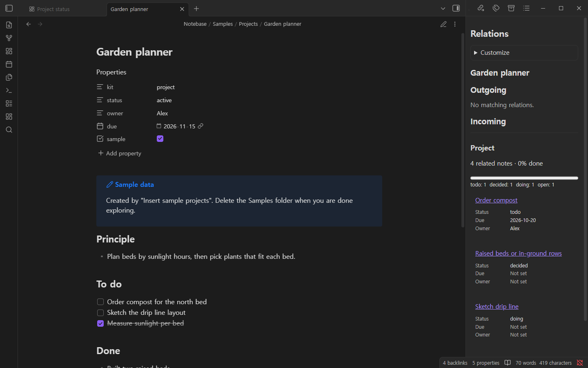This screenshot has height=368, width=588.
Task: Toggle the left sidebar collapse icon
Action: pos(9,8)
